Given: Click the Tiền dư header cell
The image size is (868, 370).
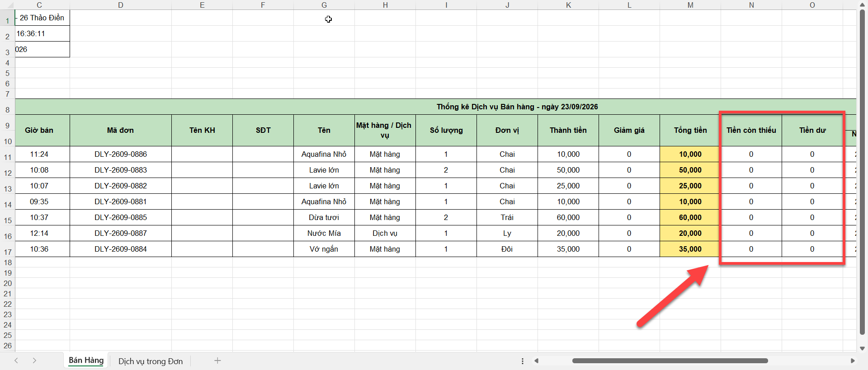Looking at the screenshot, I should (x=812, y=130).
